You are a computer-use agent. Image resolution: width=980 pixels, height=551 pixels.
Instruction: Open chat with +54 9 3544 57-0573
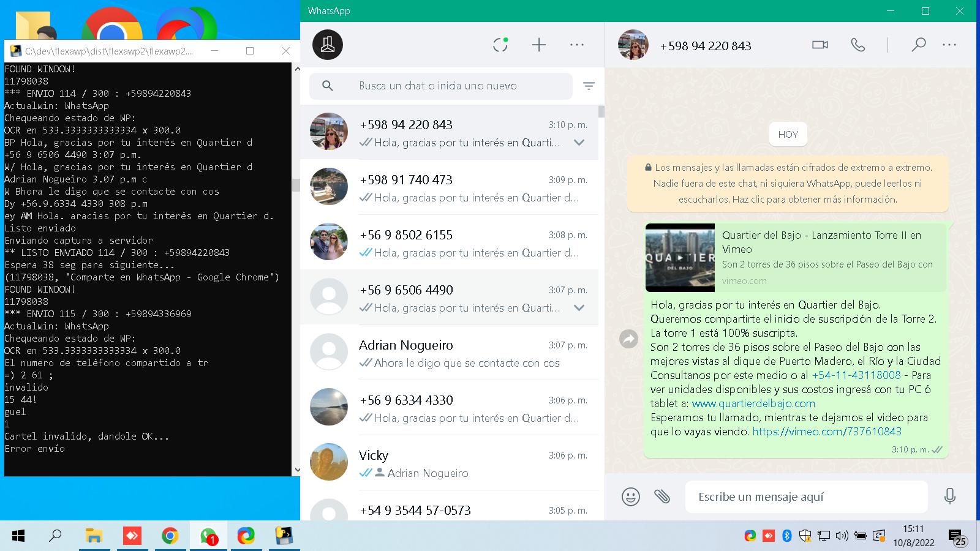pyautogui.click(x=449, y=506)
